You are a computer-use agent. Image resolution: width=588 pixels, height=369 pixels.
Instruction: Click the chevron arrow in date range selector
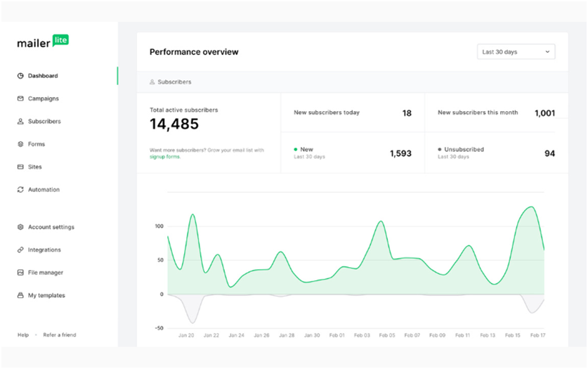point(547,52)
